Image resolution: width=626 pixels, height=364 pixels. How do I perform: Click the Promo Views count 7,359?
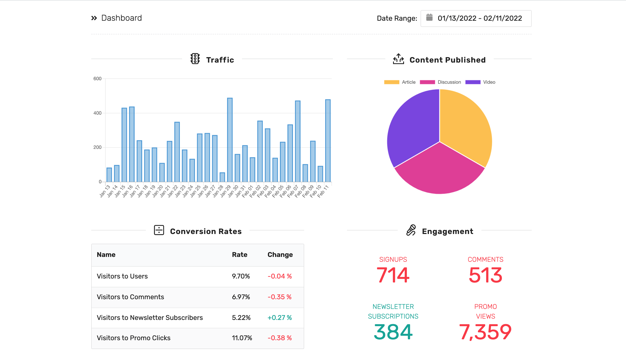pyautogui.click(x=485, y=332)
